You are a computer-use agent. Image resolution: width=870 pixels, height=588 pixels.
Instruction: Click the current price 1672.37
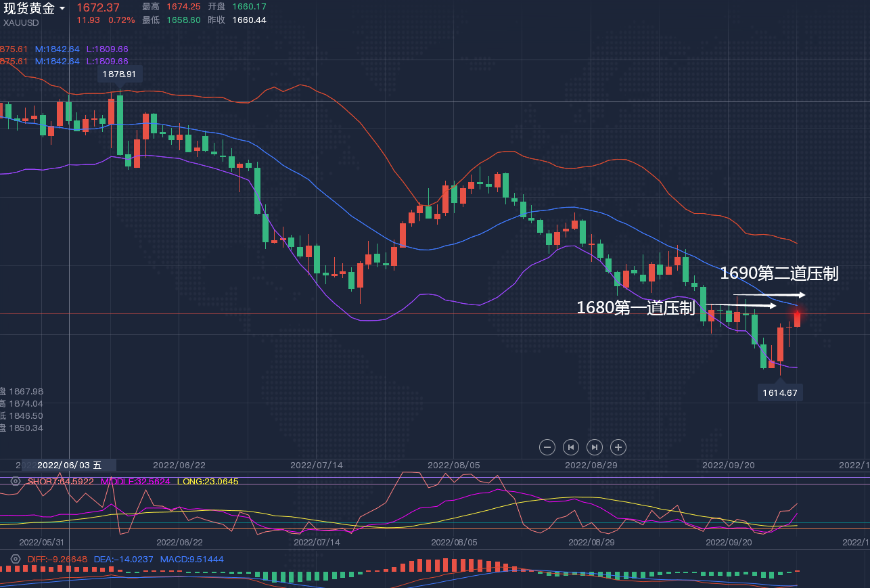(98, 7)
